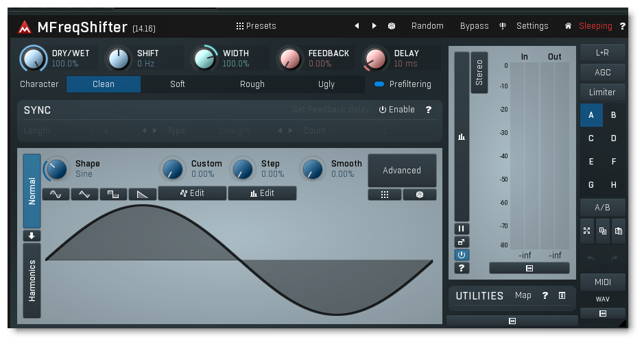Click the MeldaProduction logo icon
Image resolution: width=644 pixels, height=344 pixels.
click(25, 27)
